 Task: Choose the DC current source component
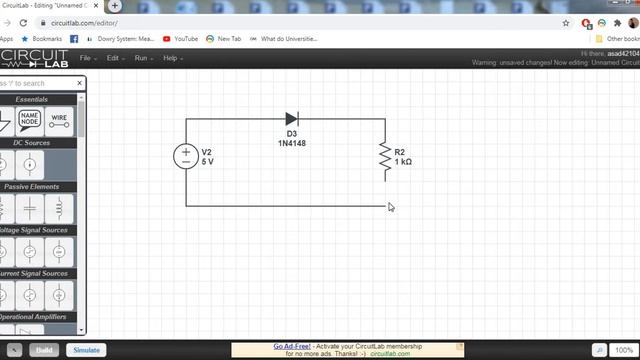coord(29,165)
